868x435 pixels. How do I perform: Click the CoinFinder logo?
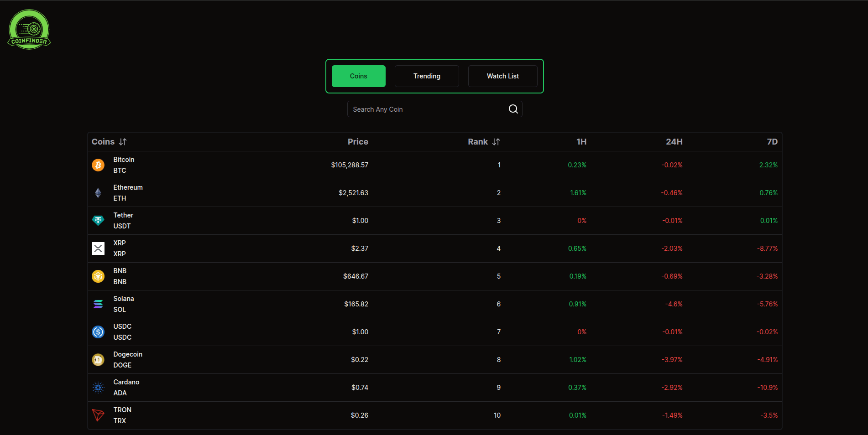pyautogui.click(x=29, y=30)
